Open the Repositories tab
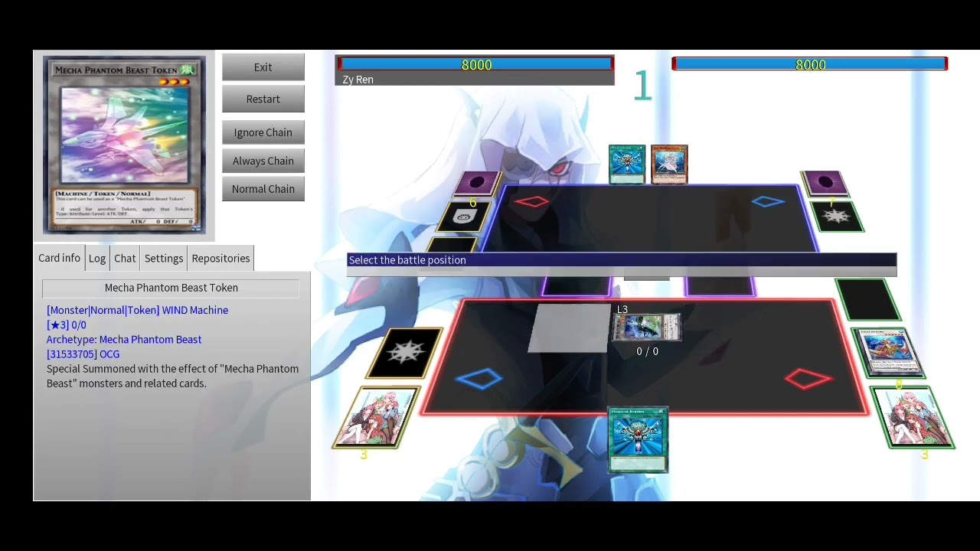Image resolution: width=980 pixels, height=551 pixels. [220, 258]
